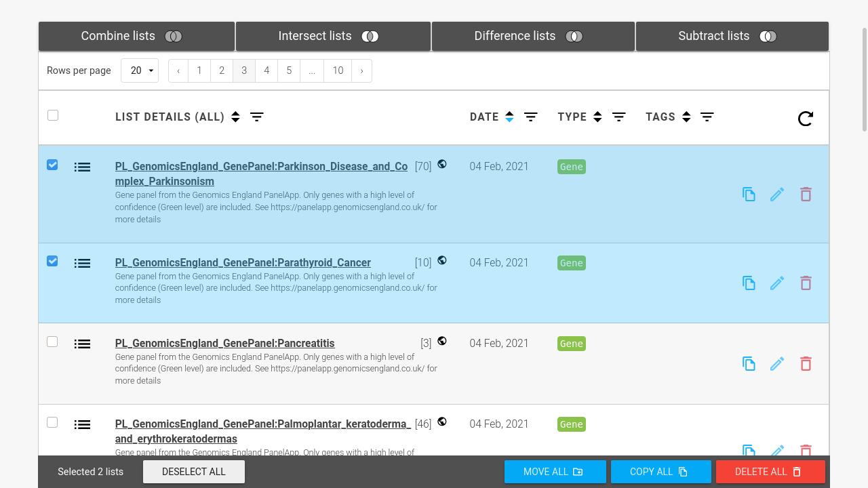
Task: Click globe icon on the Parathyroid_Cancer row
Action: point(442,260)
